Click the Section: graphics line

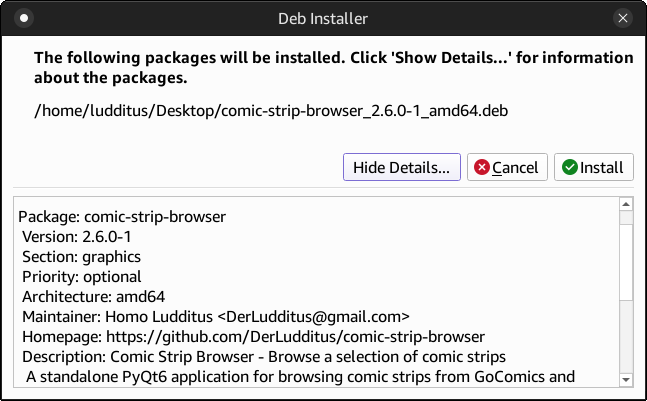click(81, 257)
